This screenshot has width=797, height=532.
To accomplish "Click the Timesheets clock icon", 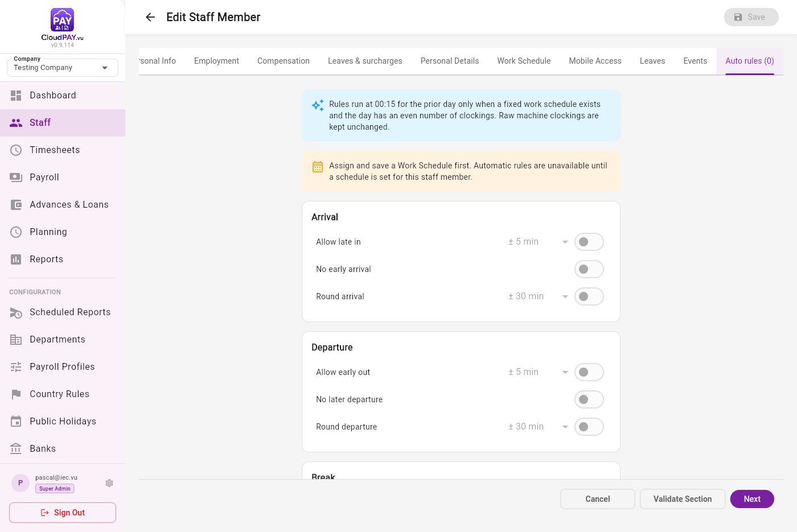I will (16, 150).
